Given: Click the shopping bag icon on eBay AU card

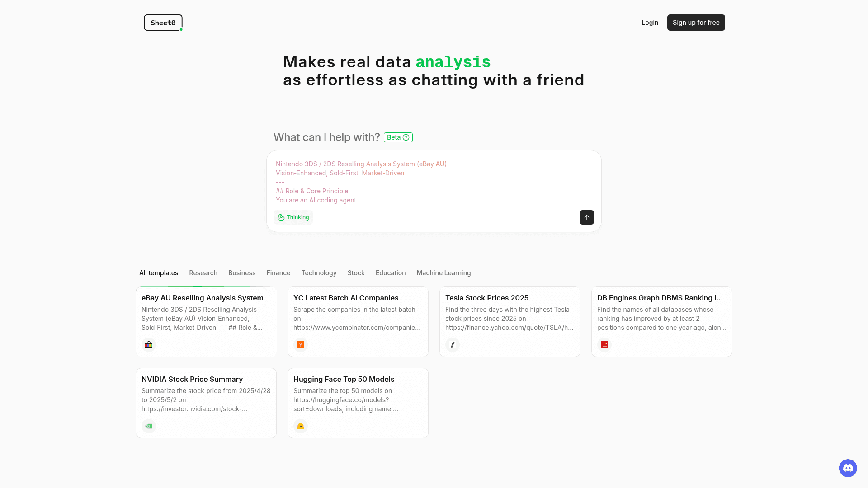Looking at the screenshot, I should (148, 344).
